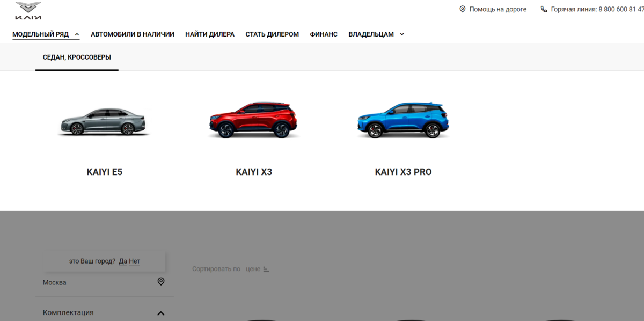This screenshot has height=321, width=644.
Task: Click the phone icon beside Горячая линия
Action: pos(544,9)
